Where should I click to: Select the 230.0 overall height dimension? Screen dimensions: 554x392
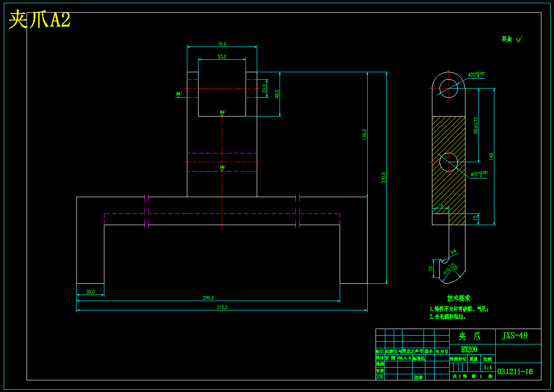(384, 178)
